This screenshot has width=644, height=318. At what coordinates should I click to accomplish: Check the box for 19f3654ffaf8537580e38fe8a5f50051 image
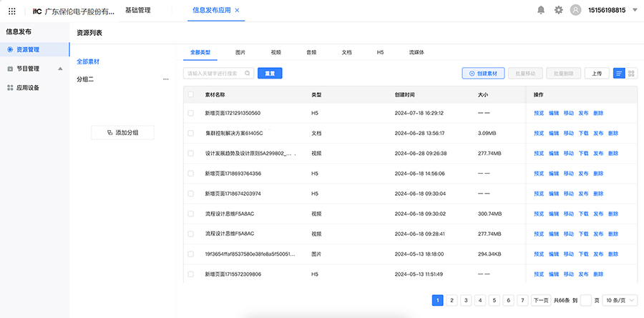click(190, 254)
